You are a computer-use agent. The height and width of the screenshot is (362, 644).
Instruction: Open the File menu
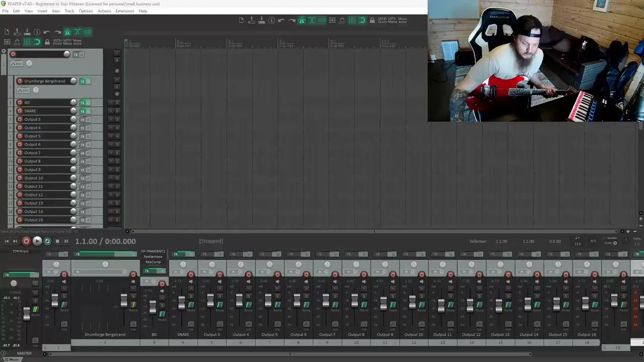coord(5,11)
